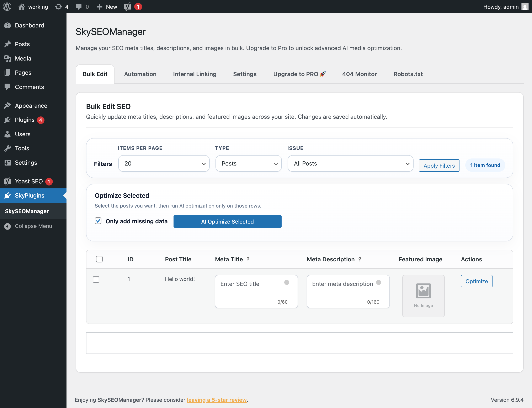This screenshot has height=408, width=532.
Task: Click the meta title status dot
Action: (287, 282)
